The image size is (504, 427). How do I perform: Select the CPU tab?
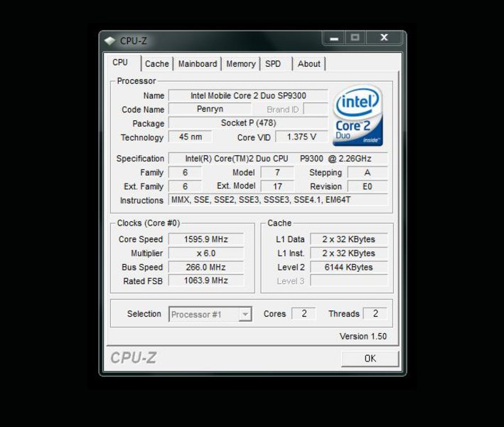(120, 63)
